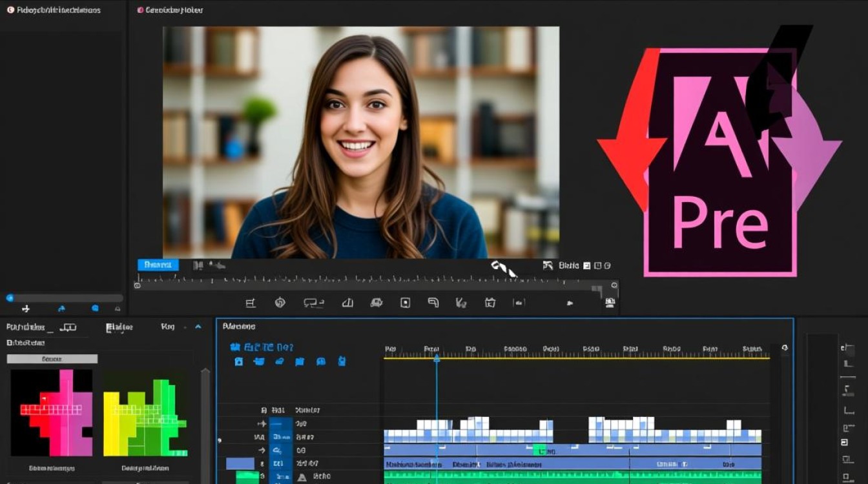Select the panel title tab above the video preview
This screenshot has width=868, height=484.
coord(170,10)
